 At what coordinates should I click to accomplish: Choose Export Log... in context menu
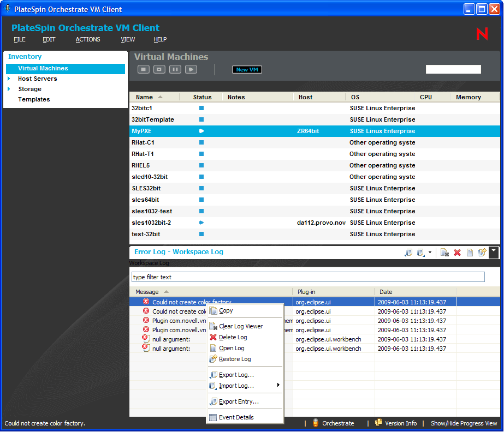[245, 375]
